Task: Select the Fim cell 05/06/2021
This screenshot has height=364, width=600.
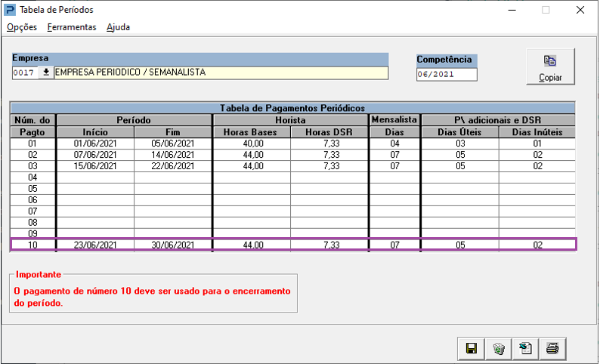Action: click(173, 143)
